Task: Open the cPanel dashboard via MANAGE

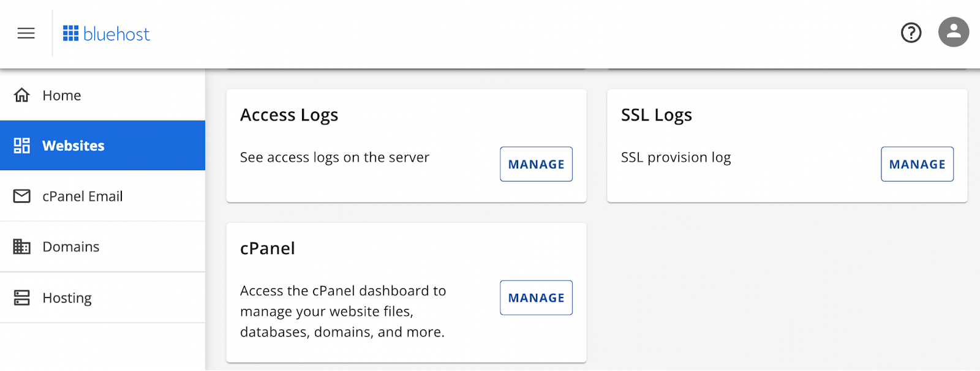Action: [535, 298]
